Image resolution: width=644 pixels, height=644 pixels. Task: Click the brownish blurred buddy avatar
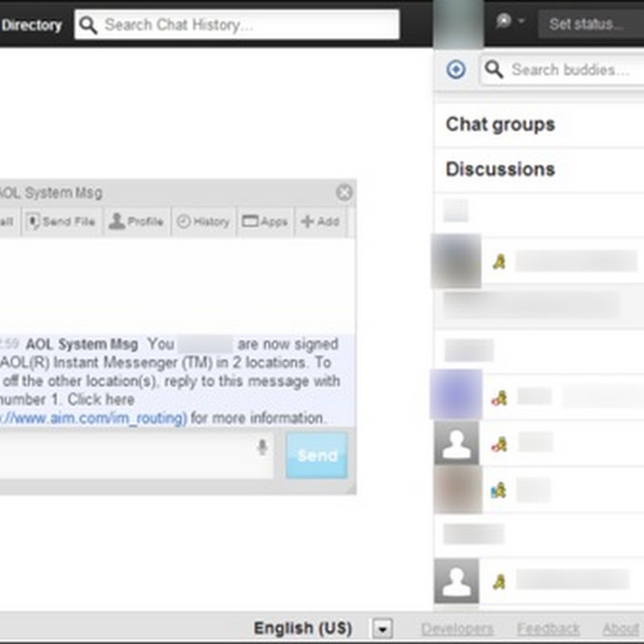coord(458,489)
